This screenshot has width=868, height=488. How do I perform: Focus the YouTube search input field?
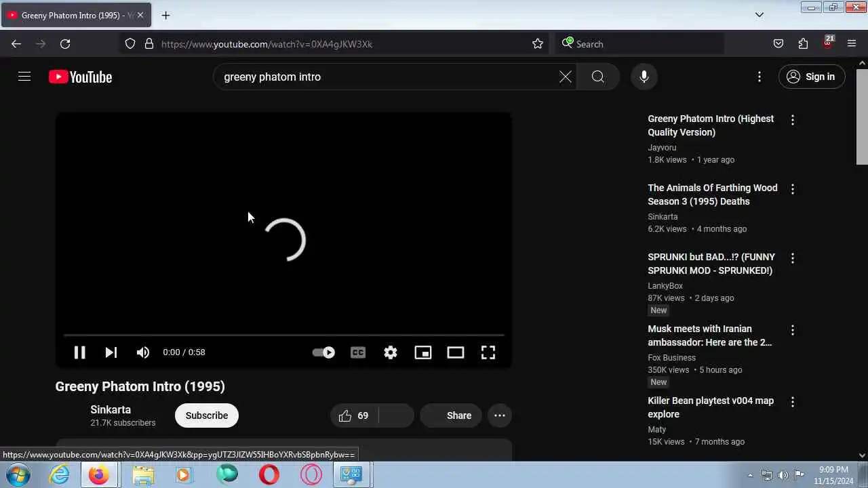click(x=387, y=77)
